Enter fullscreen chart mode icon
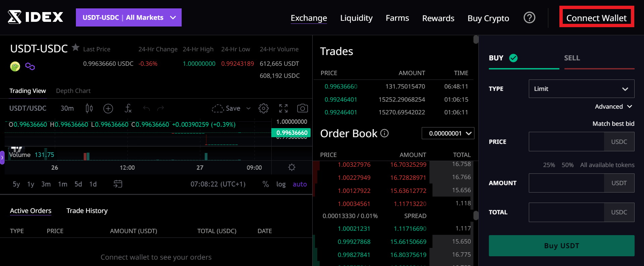This screenshot has width=644, height=266. pos(283,108)
